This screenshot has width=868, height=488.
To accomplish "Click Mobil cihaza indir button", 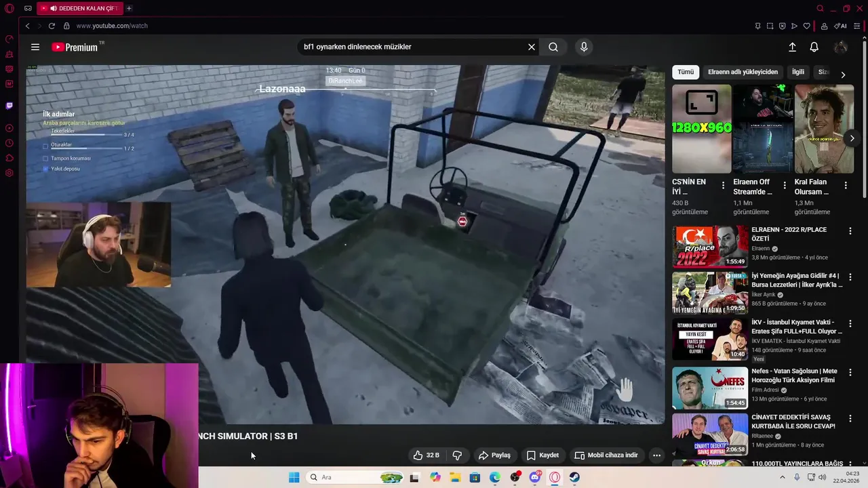I will click(x=606, y=455).
